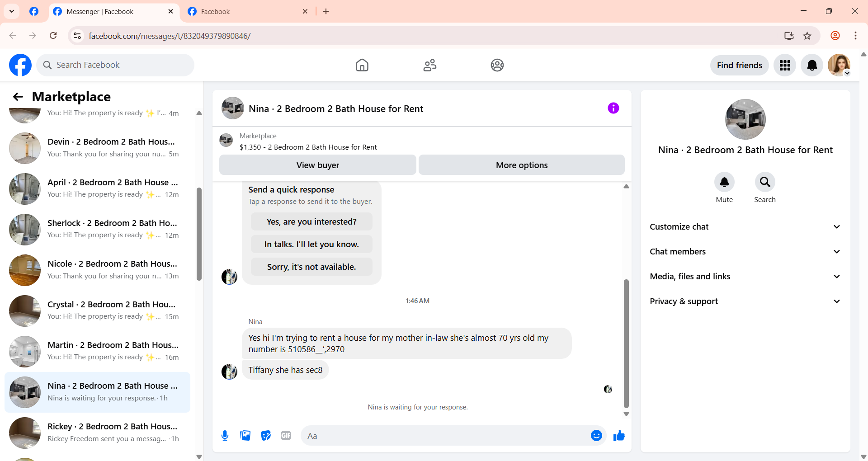Open Sherlock conversation in list
868x461 pixels.
(97, 230)
